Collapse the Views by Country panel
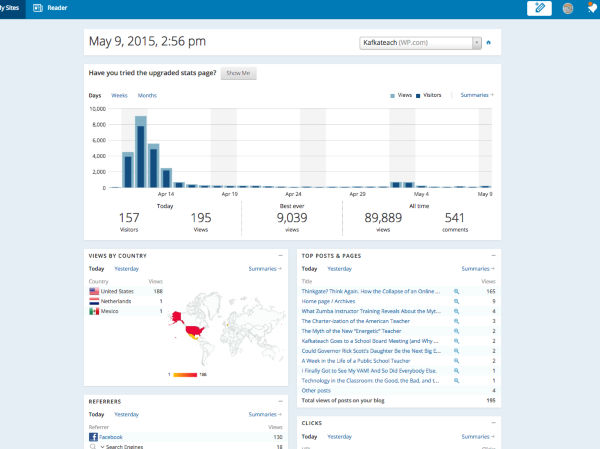 pos(281,256)
